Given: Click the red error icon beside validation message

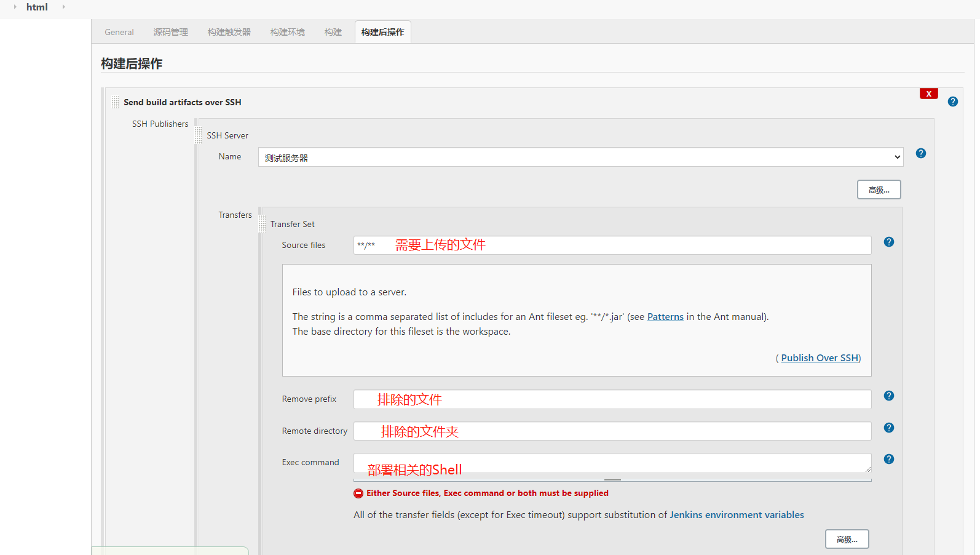Looking at the screenshot, I should 358,493.
